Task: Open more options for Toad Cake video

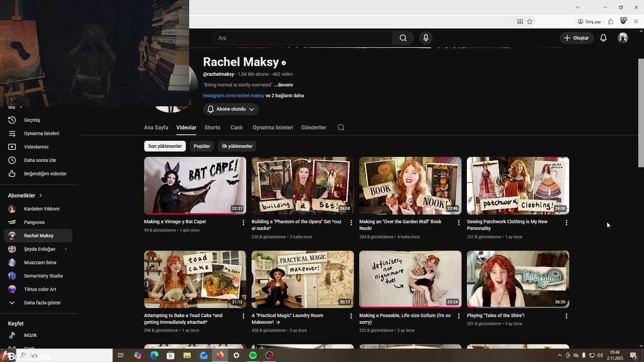Action: [x=244, y=316]
